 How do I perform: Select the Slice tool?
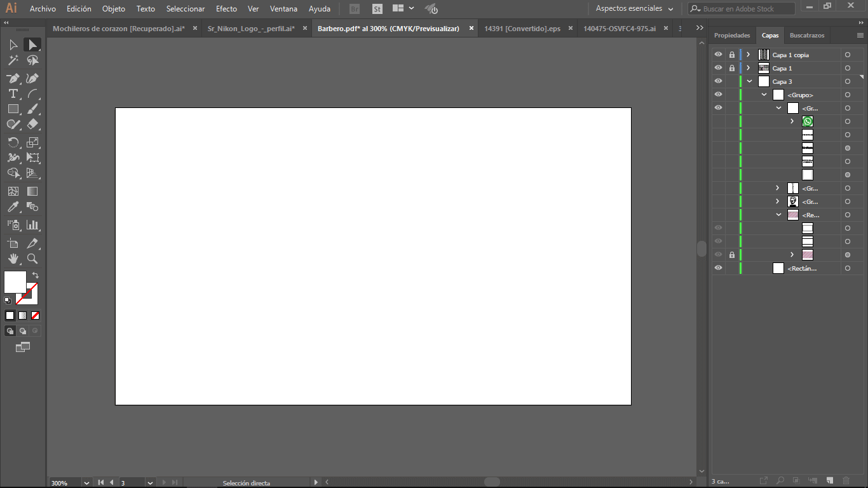pyautogui.click(x=32, y=243)
